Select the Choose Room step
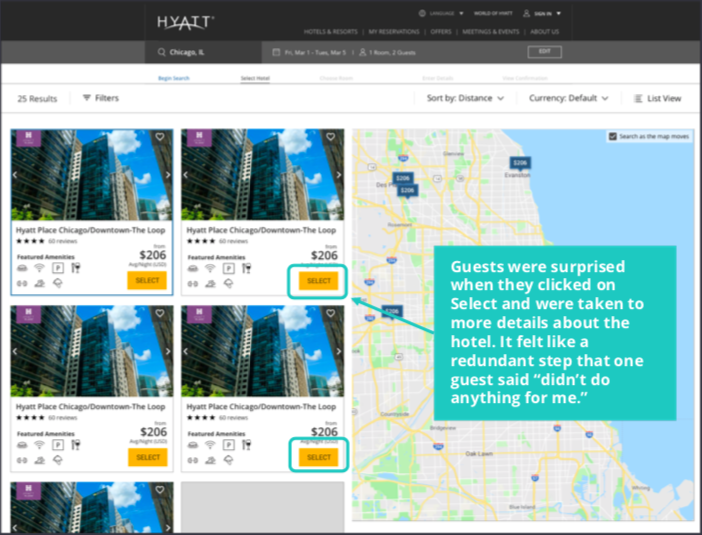 point(336,78)
